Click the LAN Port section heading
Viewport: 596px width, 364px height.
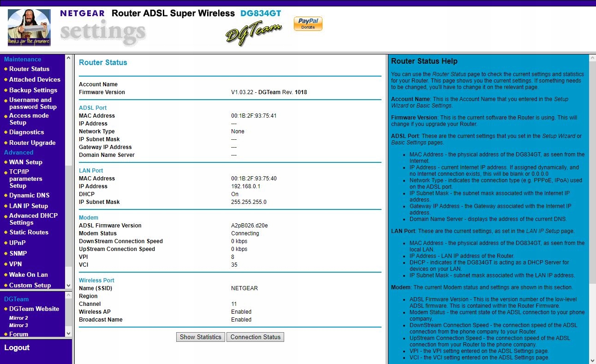(91, 171)
